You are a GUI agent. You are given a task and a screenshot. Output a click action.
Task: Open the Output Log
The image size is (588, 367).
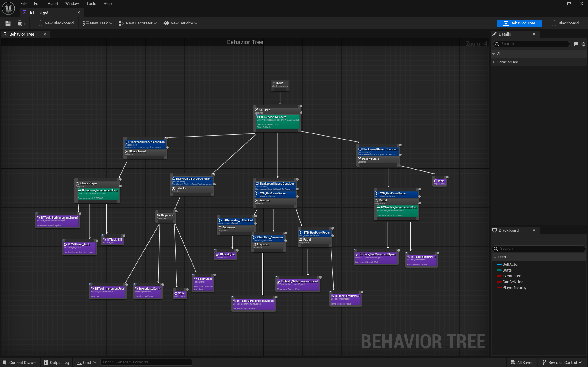(56, 362)
